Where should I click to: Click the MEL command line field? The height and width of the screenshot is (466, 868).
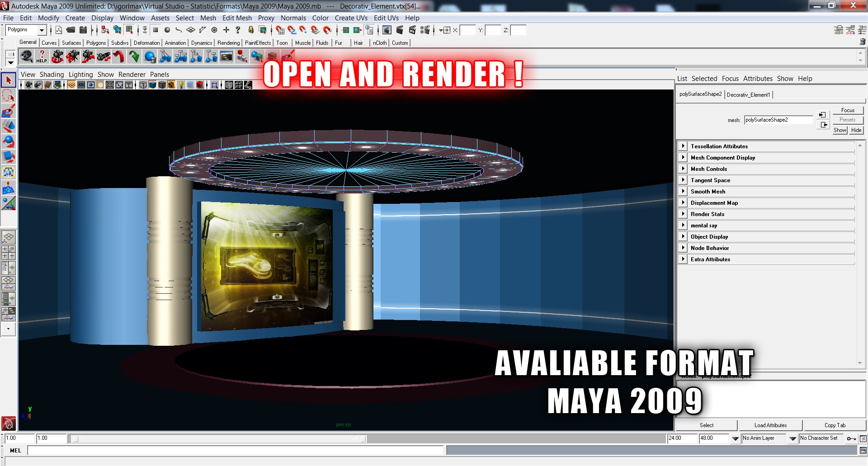click(236, 450)
